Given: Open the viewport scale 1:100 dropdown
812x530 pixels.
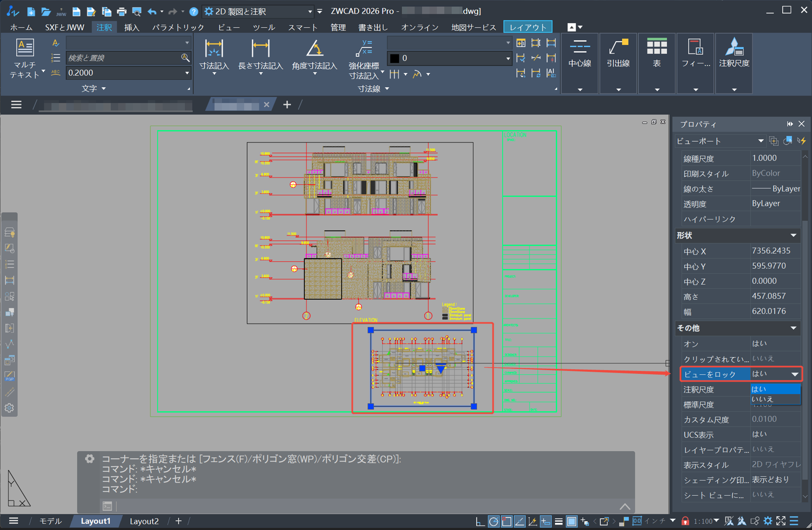Looking at the screenshot, I should coord(707,521).
